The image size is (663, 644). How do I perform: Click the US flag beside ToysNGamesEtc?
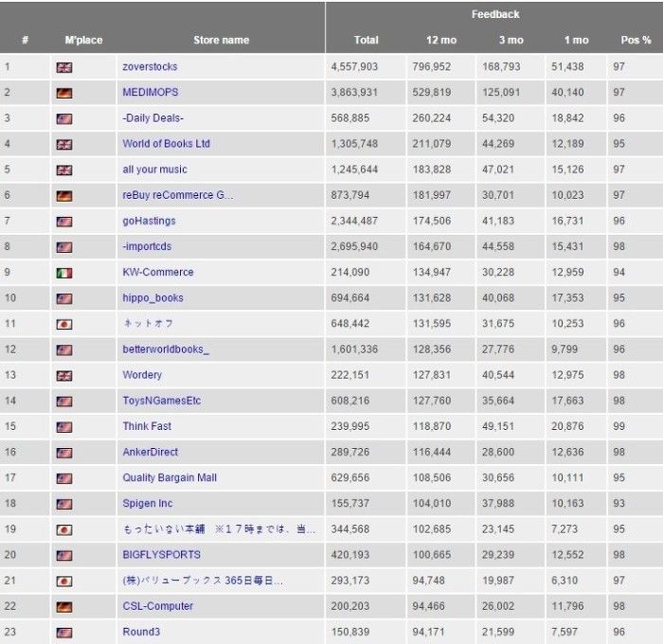64,402
